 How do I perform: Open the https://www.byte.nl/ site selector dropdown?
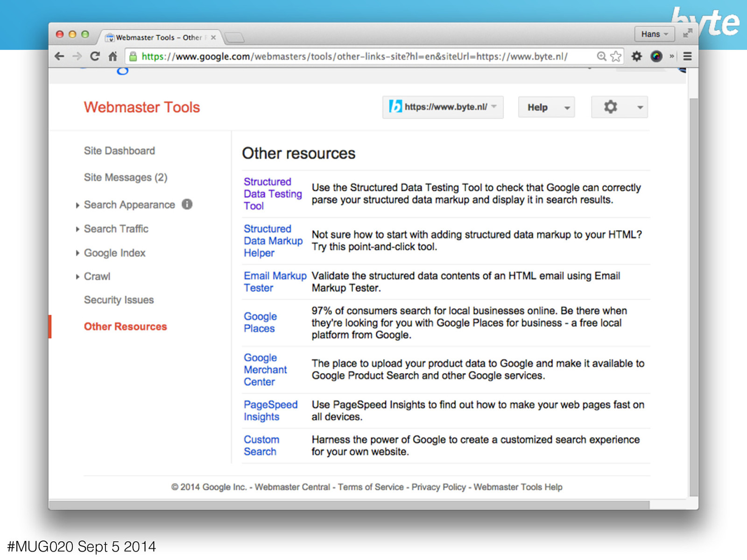click(443, 107)
